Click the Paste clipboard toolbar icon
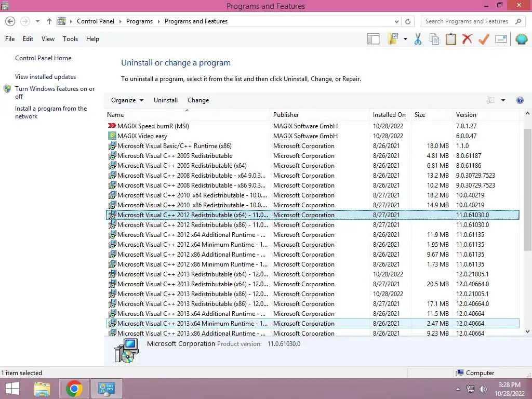532x399 pixels. coord(450,38)
